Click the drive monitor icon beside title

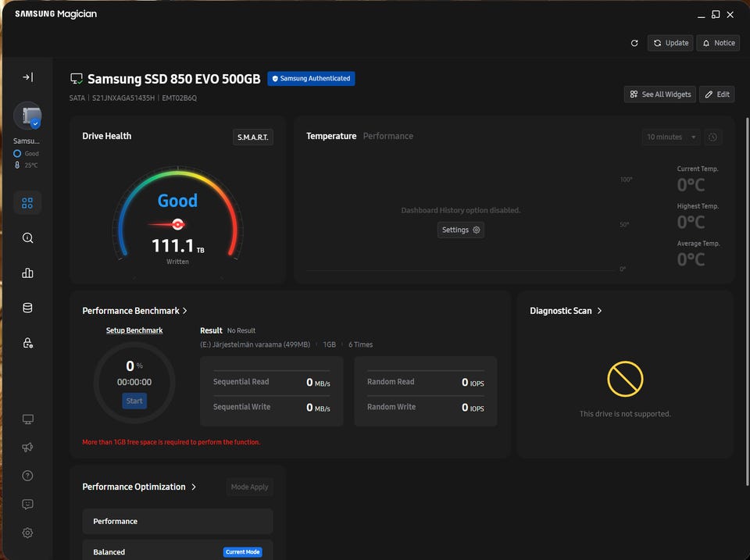click(x=77, y=79)
